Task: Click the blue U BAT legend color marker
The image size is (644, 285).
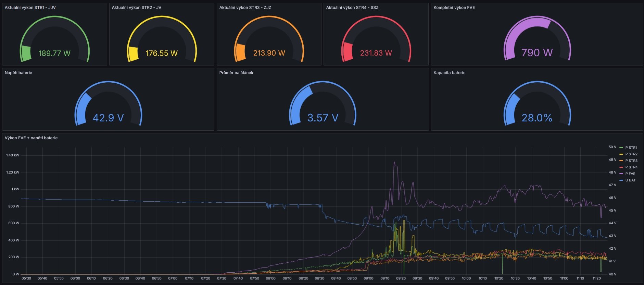Action: pyautogui.click(x=621, y=180)
